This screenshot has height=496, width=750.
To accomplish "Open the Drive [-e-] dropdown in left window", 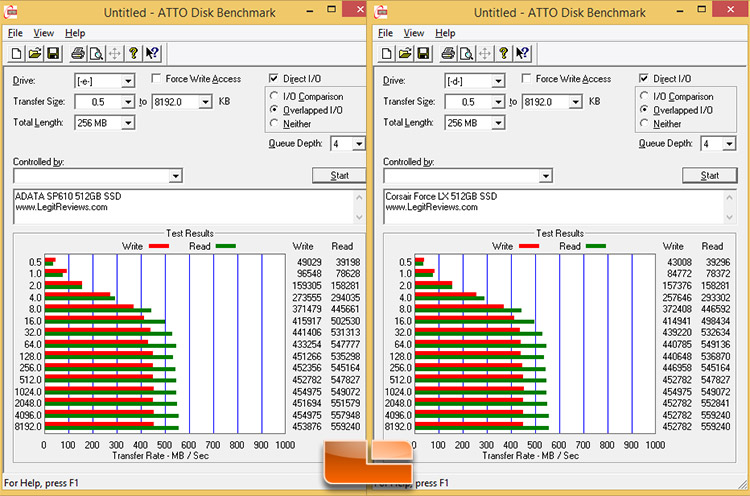I will (x=128, y=81).
